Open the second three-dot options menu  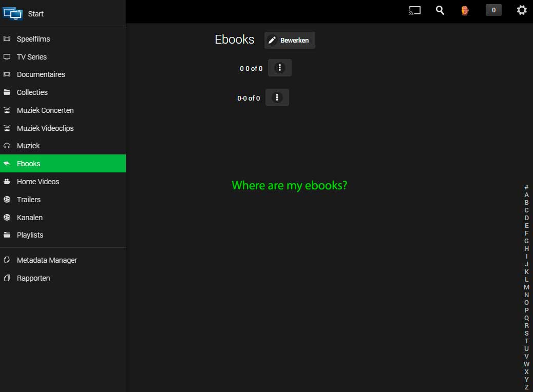[x=277, y=97]
